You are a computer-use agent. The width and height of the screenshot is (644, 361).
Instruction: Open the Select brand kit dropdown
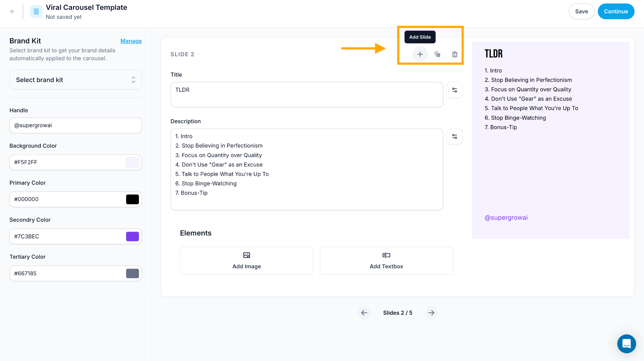pos(75,80)
